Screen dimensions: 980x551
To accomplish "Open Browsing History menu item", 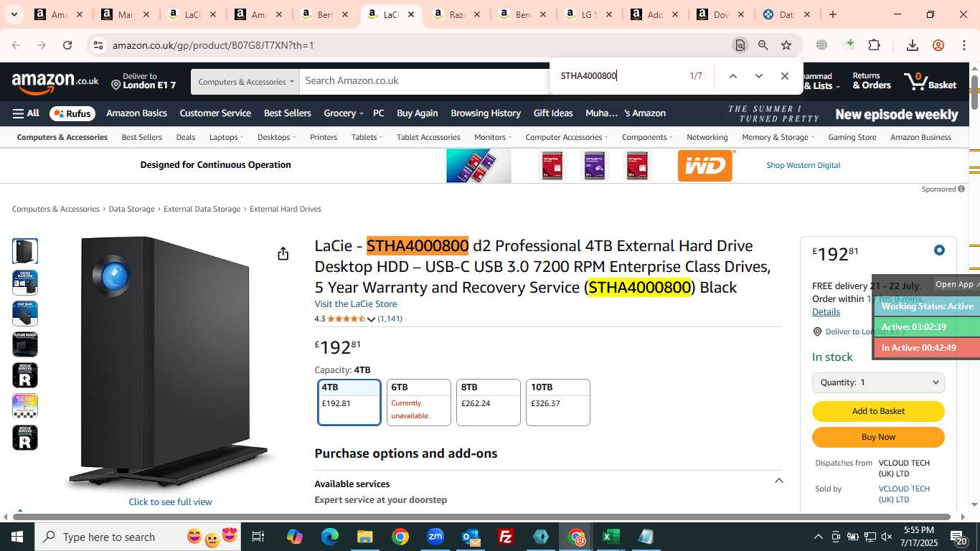I will 486,113.
